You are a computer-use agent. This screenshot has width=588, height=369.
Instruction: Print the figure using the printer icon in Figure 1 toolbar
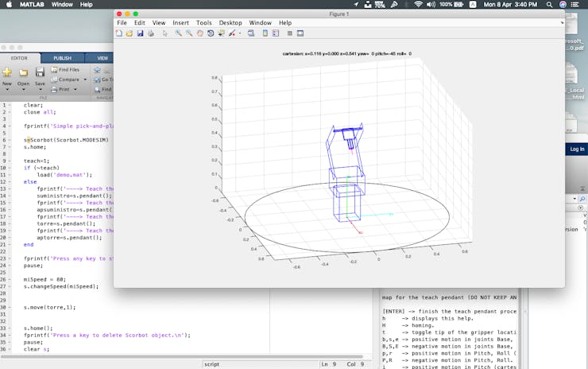(151, 33)
